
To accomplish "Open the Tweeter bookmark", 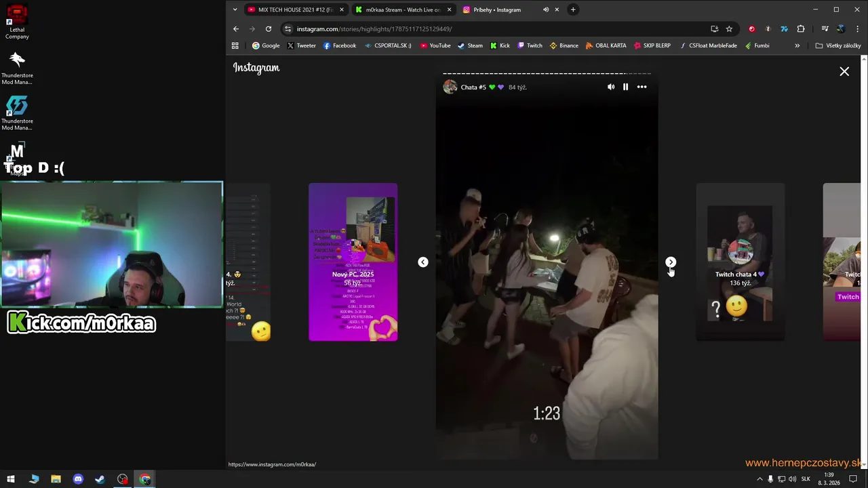I will point(301,45).
